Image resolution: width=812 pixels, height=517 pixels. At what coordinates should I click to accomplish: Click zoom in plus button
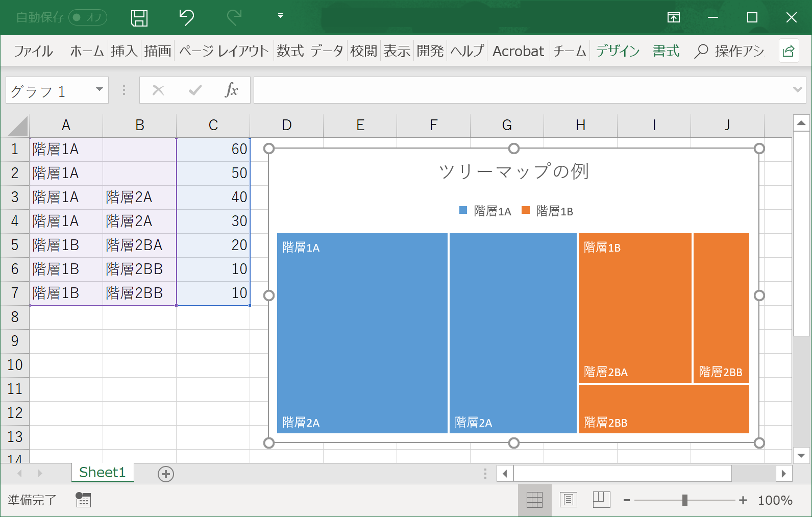point(743,501)
